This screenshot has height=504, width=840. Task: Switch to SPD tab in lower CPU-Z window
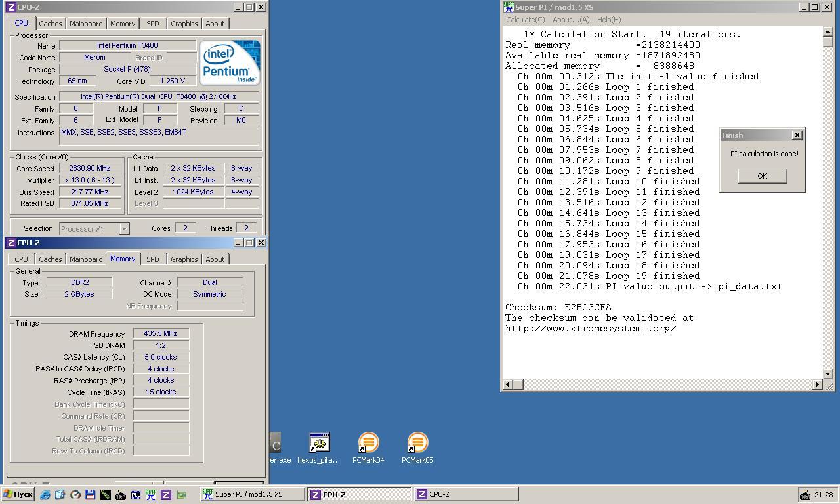point(152,259)
